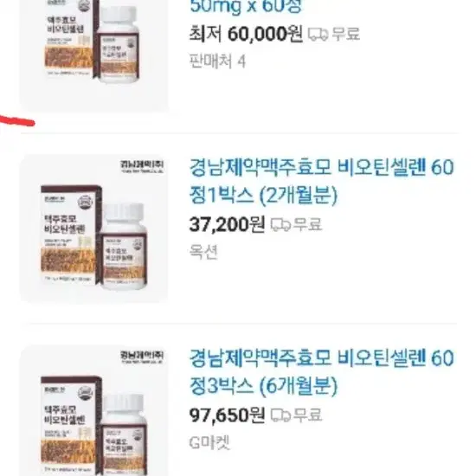
Task: Open the 60정3박스 (6개월분) product link
Action: [x=321, y=372]
